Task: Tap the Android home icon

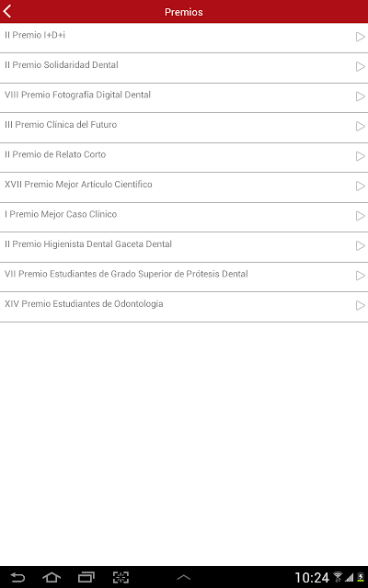Action: (52, 578)
